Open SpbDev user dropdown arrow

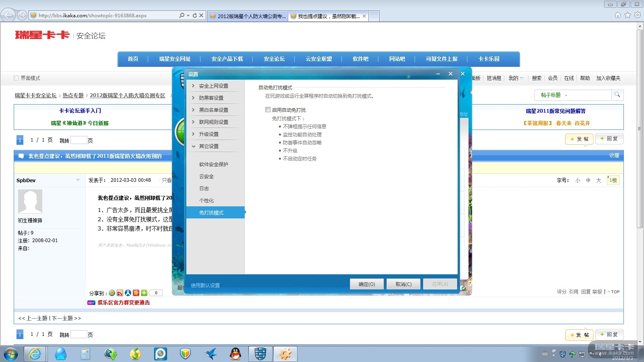78,180
